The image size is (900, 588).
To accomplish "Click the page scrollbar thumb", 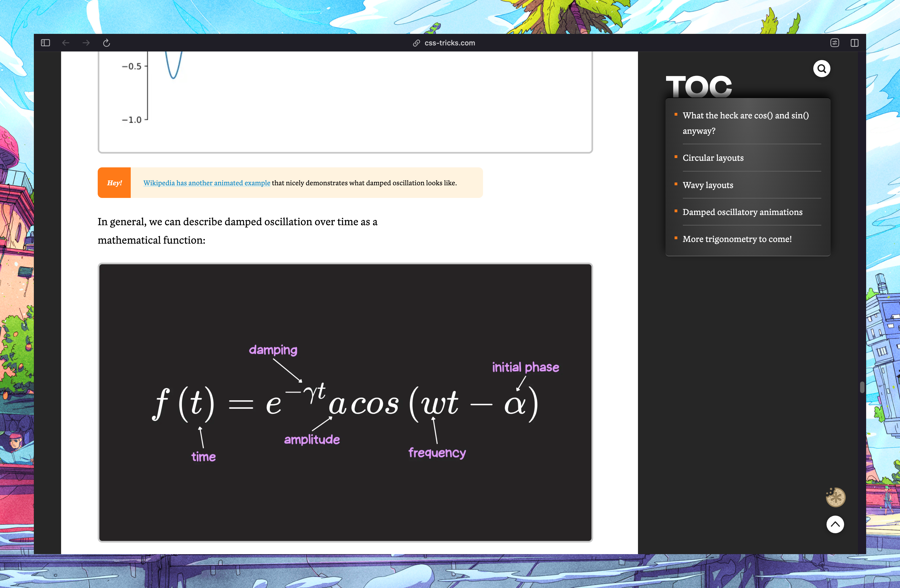I will pos(862,387).
